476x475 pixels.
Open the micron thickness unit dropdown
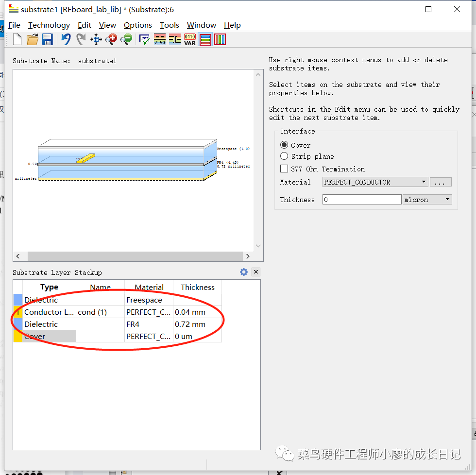click(x=427, y=200)
